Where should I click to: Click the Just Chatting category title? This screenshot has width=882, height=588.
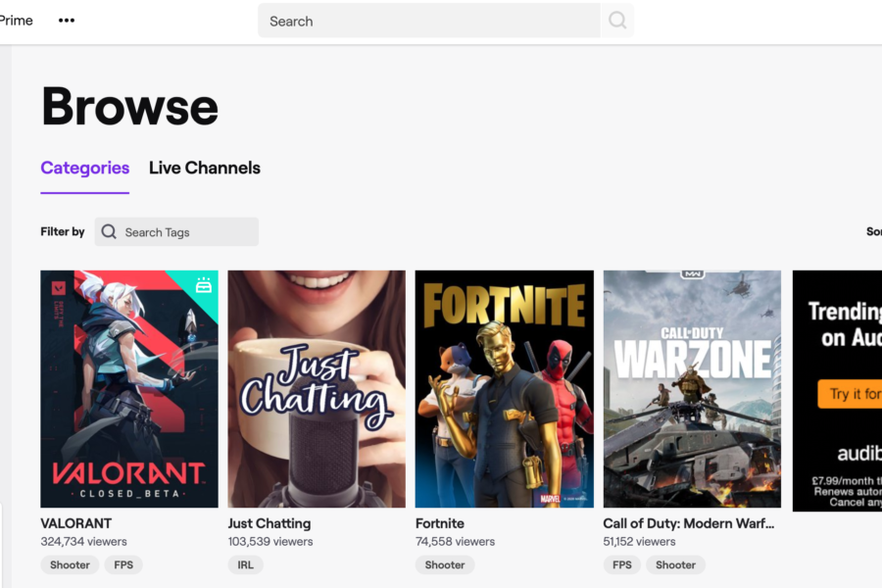point(269,523)
